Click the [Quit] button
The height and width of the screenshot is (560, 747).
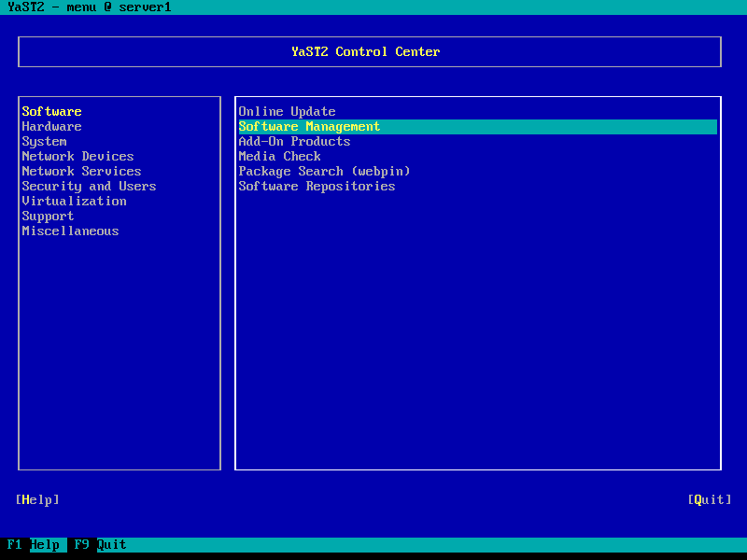pos(710,499)
